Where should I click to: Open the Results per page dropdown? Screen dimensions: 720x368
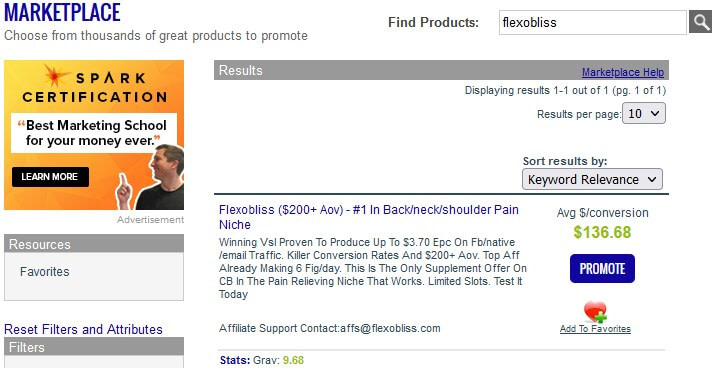click(643, 113)
